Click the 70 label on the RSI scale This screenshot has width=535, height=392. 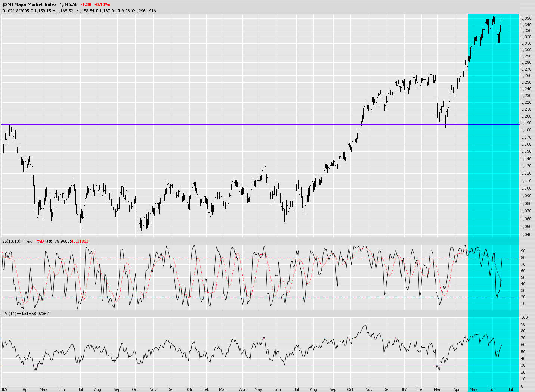523,338
